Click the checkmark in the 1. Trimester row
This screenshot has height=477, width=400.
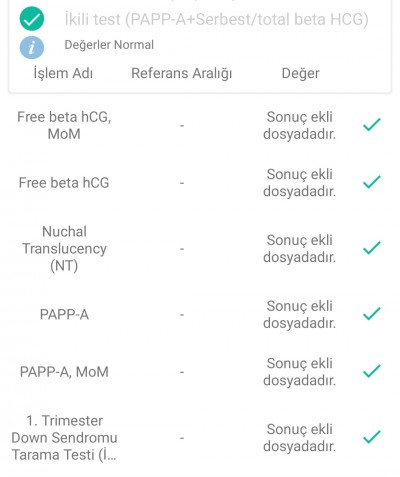click(372, 437)
